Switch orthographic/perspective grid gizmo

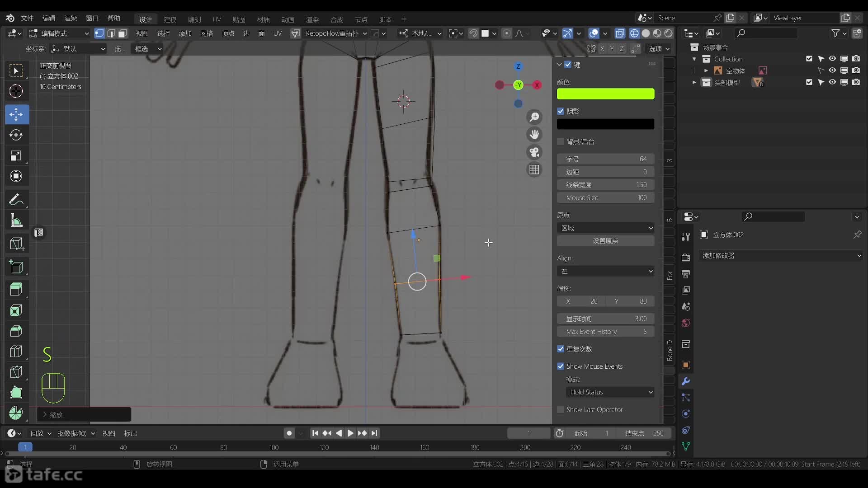click(534, 169)
